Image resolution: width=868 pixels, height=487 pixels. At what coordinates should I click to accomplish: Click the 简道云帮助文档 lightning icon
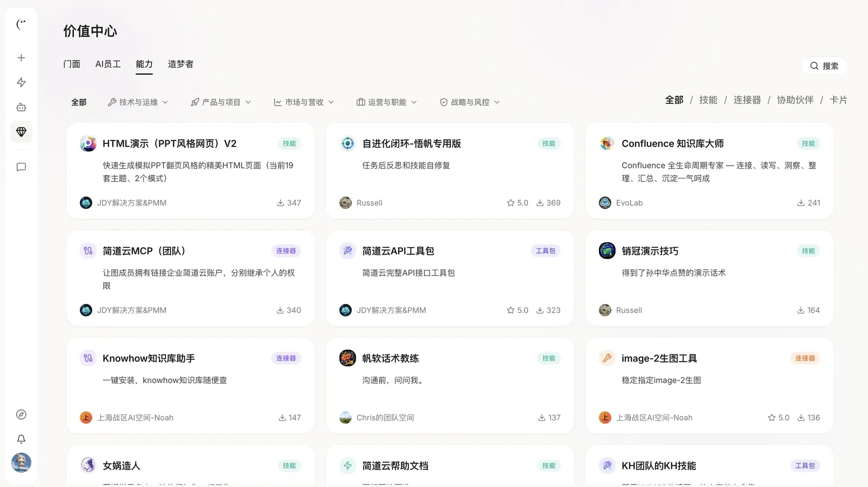pyautogui.click(x=347, y=465)
